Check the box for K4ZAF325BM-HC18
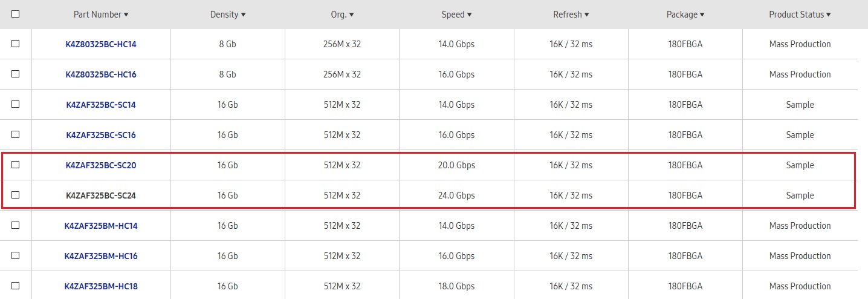The height and width of the screenshot is (299, 868). [16, 286]
